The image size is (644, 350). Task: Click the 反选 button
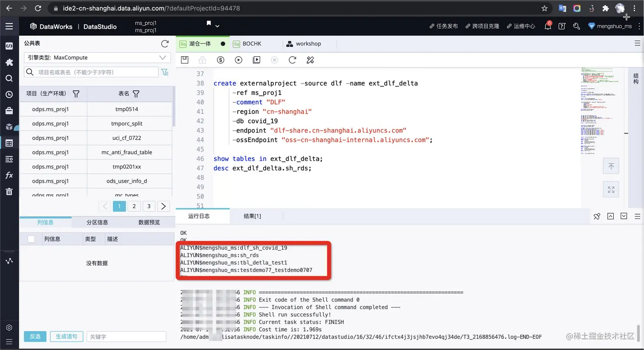(35, 336)
